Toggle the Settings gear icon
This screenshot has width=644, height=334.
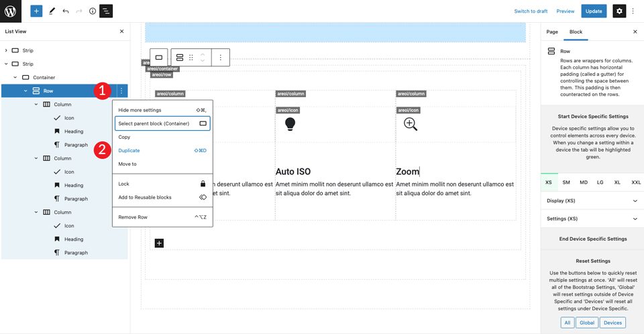[x=619, y=11]
